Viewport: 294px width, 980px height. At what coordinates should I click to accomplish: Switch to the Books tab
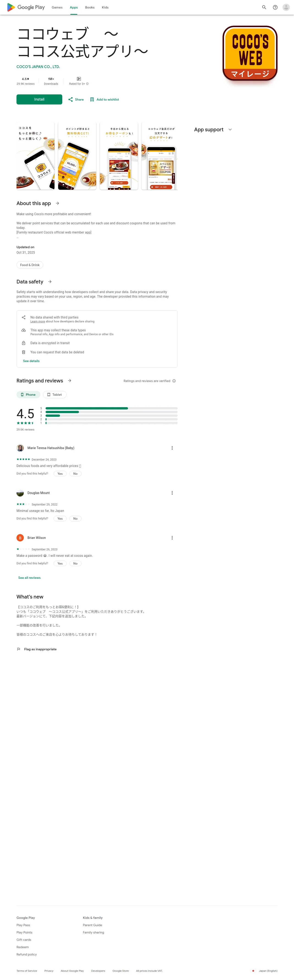click(90, 7)
